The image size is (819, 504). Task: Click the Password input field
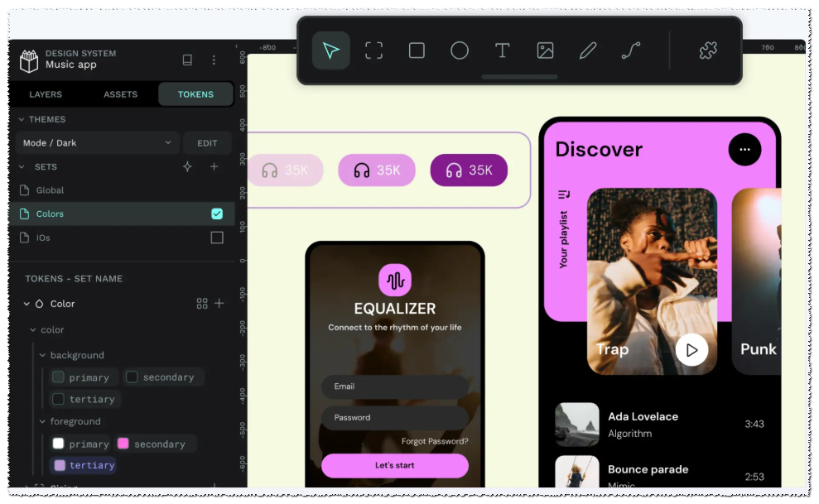pyautogui.click(x=395, y=418)
